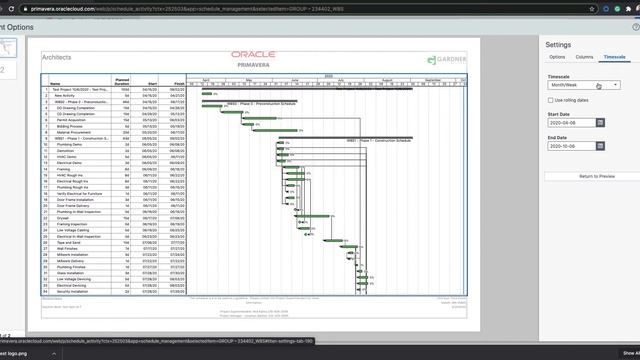Click the Planned Duration column header
640x360 pixels.
pos(122,82)
